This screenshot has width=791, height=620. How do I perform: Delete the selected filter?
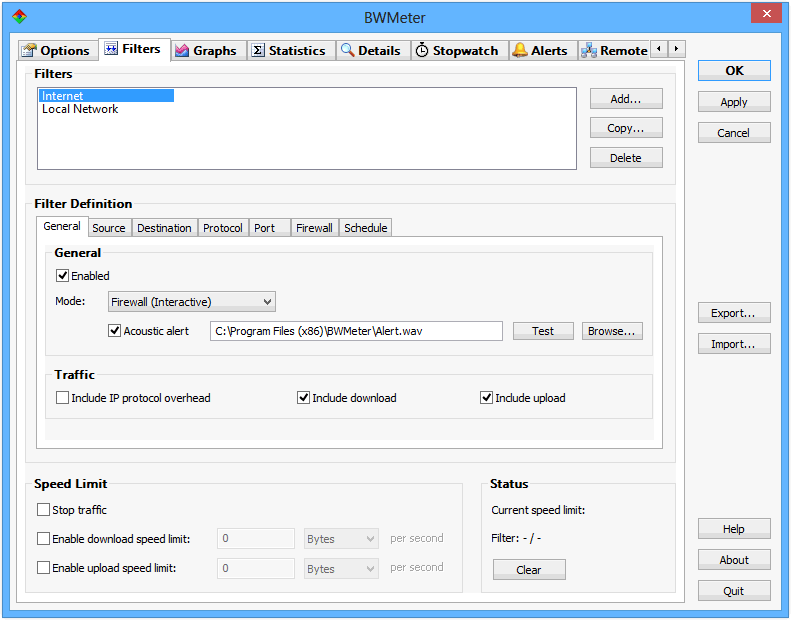[x=626, y=158]
